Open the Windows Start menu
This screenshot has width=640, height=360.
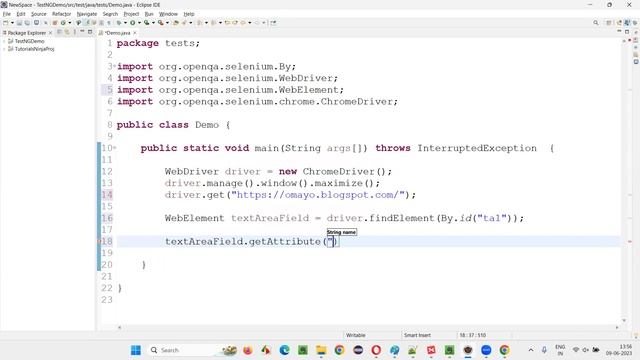pos(136,350)
